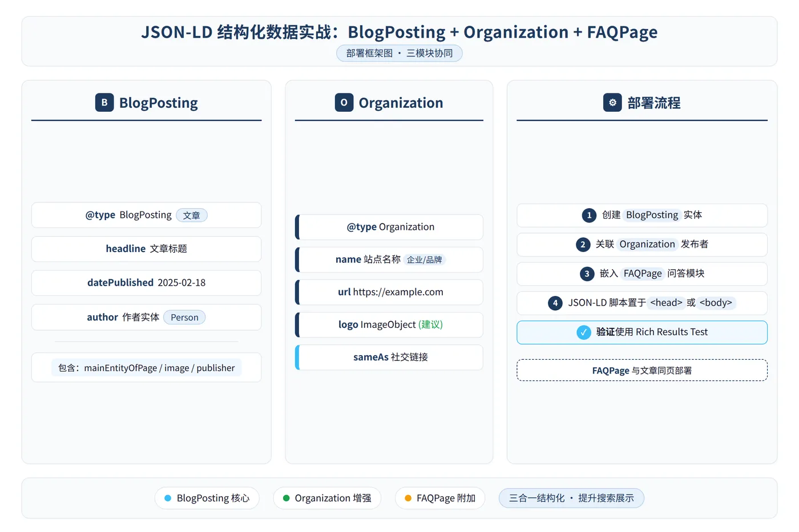Click the dashed FAQPage 与文章同页部署 note
Image resolution: width=799 pixels, height=532 pixels.
point(642,371)
